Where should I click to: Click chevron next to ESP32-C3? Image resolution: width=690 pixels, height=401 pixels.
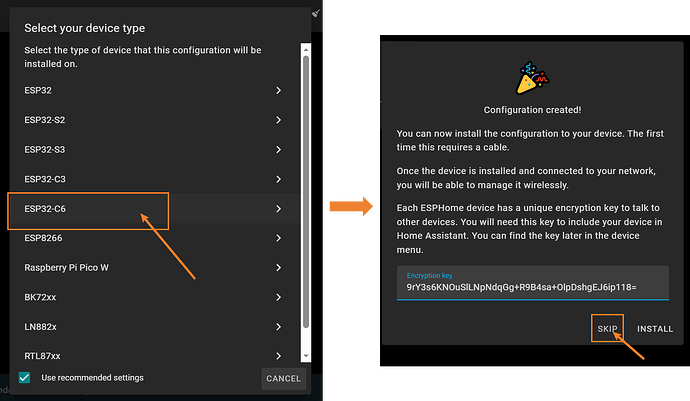pos(278,179)
